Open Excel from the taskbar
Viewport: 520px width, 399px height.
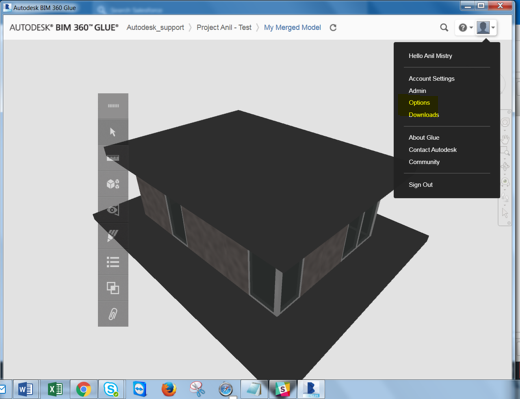[x=55, y=389]
